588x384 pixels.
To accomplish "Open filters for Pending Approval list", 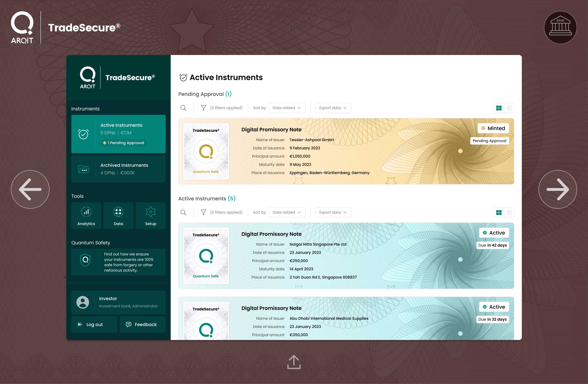I will (203, 108).
